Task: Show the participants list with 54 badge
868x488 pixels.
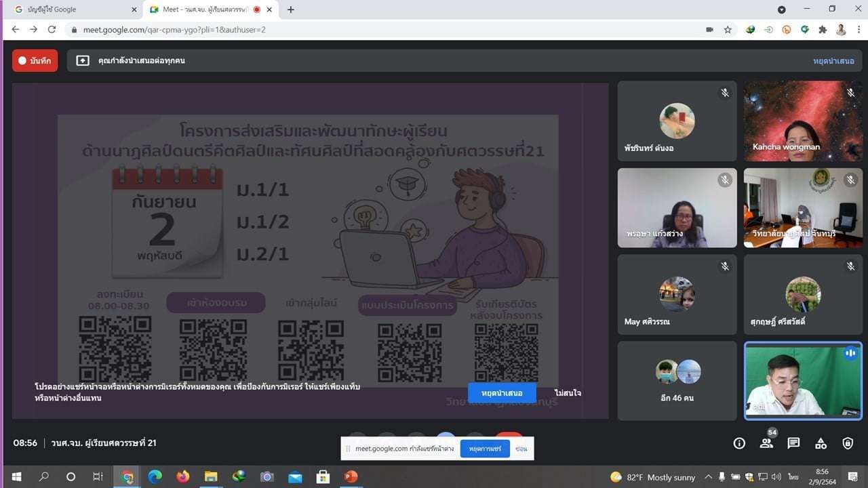Action: [x=766, y=443]
